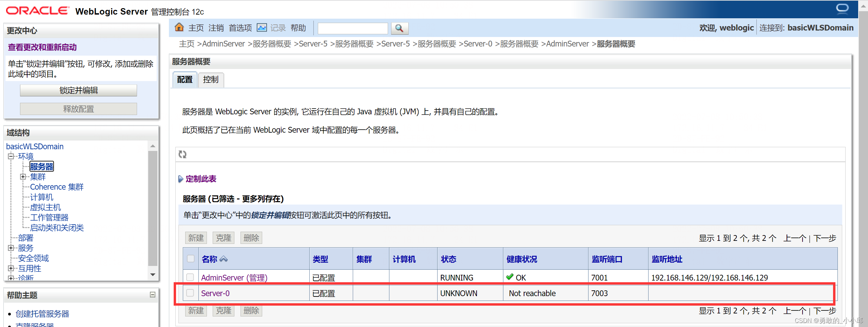Sort by 监听端口 column header

pos(607,259)
